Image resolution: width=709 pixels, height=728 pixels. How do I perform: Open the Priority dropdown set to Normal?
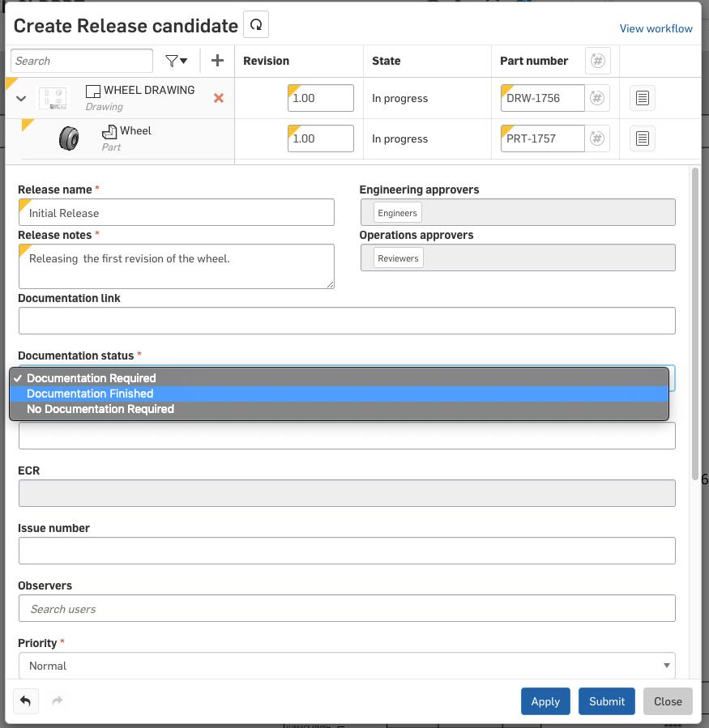(x=346, y=666)
